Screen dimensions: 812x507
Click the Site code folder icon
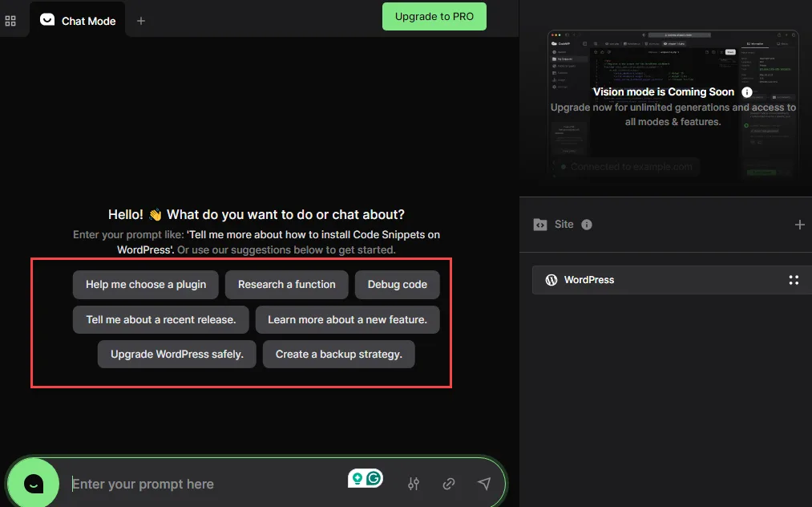click(x=540, y=225)
